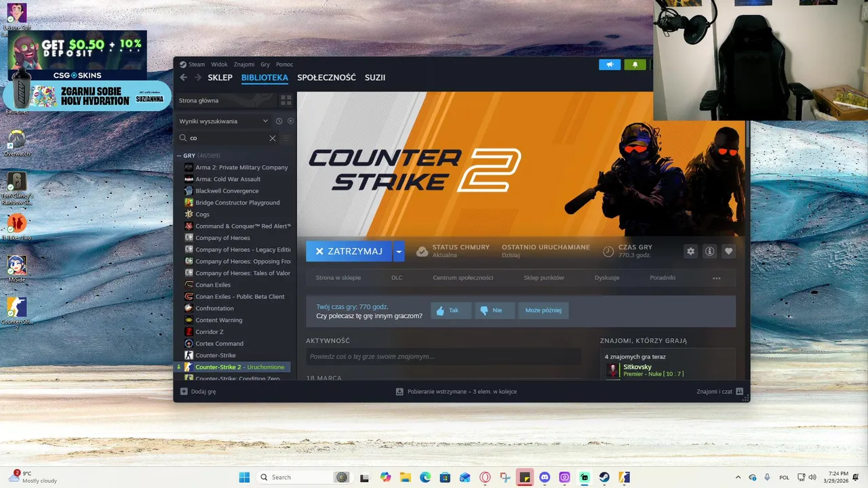Image resolution: width=868 pixels, height=488 pixels.
Task: Open Discord from the taskbar
Action: (545, 477)
